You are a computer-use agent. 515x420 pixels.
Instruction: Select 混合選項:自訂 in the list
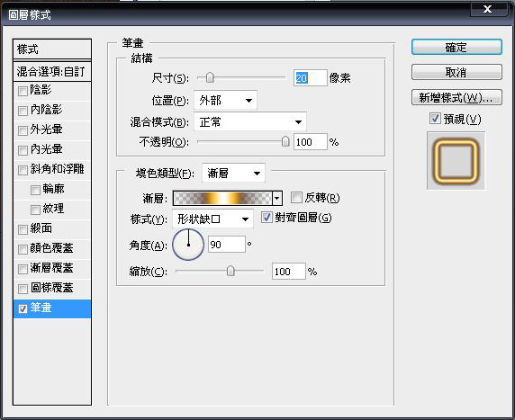pyautogui.click(x=52, y=71)
